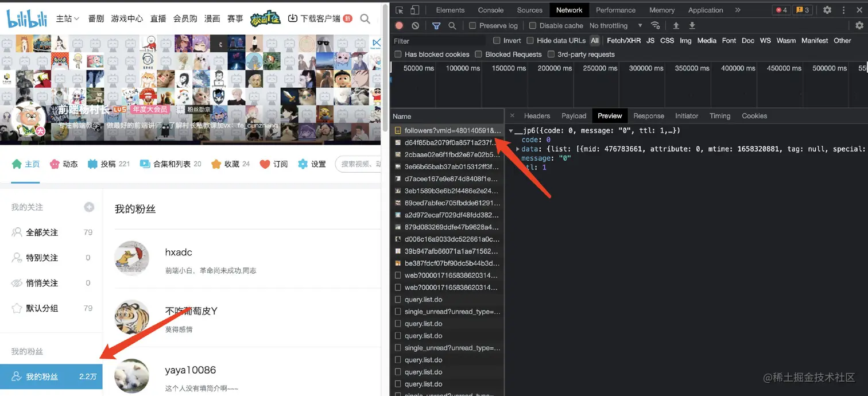Switch to the Console panel
868x396 pixels.
point(491,10)
